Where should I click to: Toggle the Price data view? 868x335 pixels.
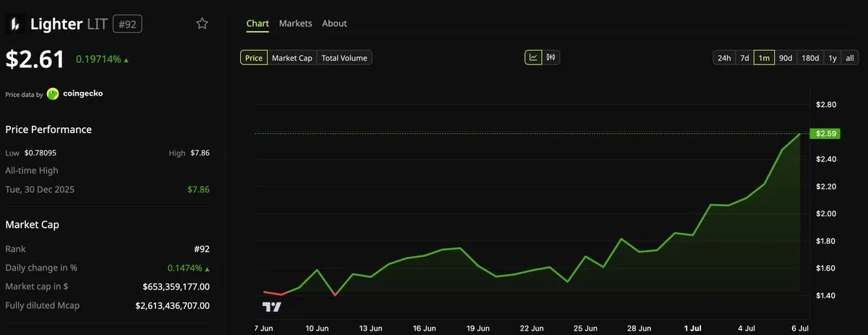254,58
